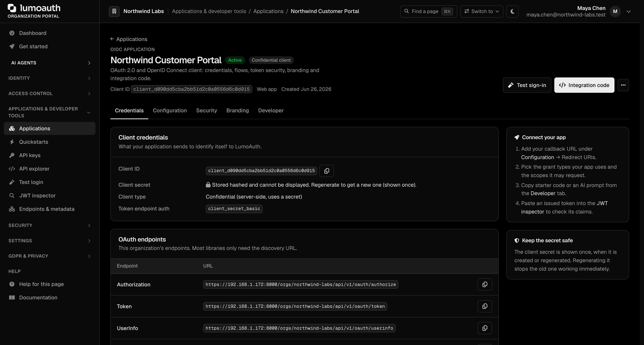Click the Find a page search field
The image size is (644, 345).
pos(429,11)
